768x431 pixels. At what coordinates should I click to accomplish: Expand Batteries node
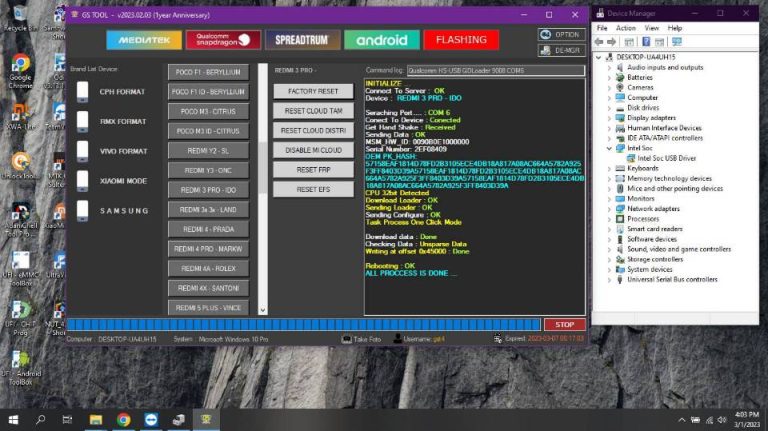click(609, 77)
